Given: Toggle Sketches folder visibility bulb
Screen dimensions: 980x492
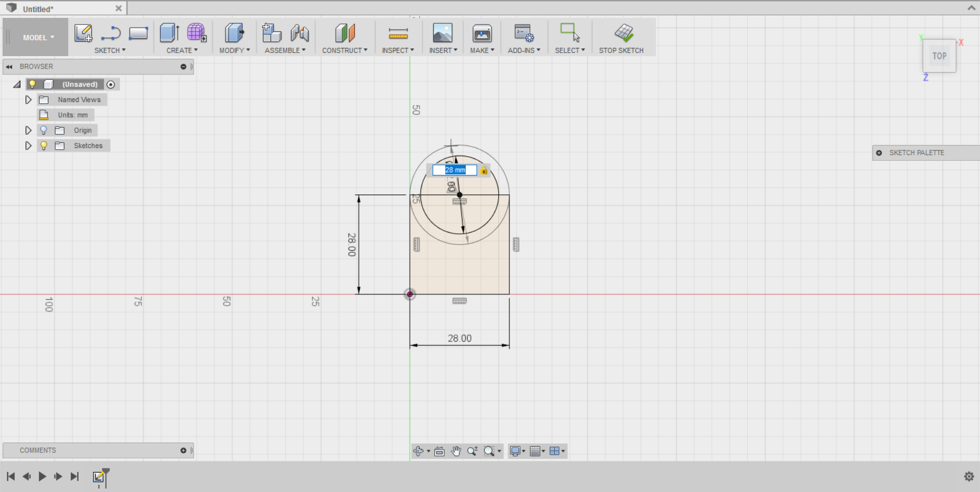Looking at the screenshot, I should coord(44,145).
